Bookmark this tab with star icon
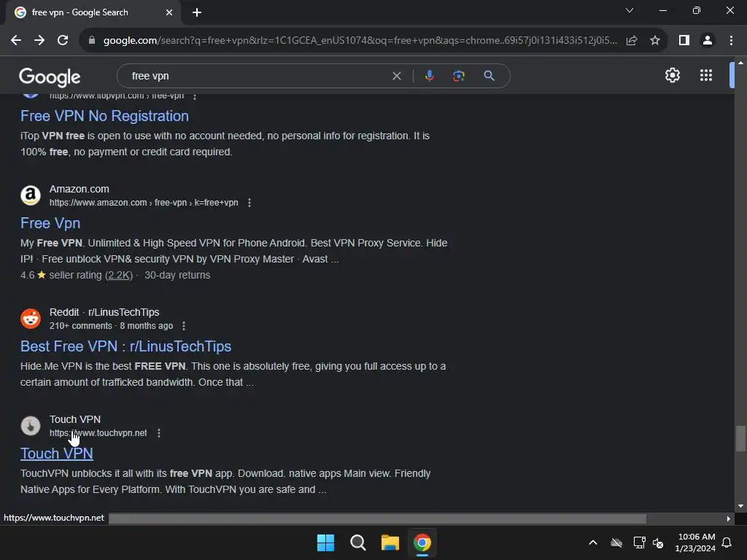The height and width of the screenshot is (560, 747). tap(655, 41)
